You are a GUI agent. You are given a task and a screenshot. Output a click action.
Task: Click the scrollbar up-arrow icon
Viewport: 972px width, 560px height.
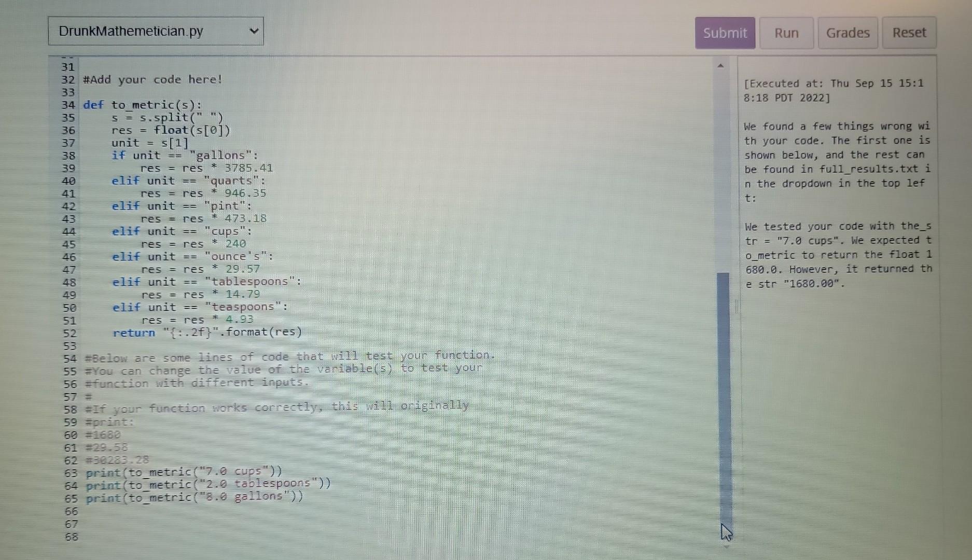[x=720, y=64]
